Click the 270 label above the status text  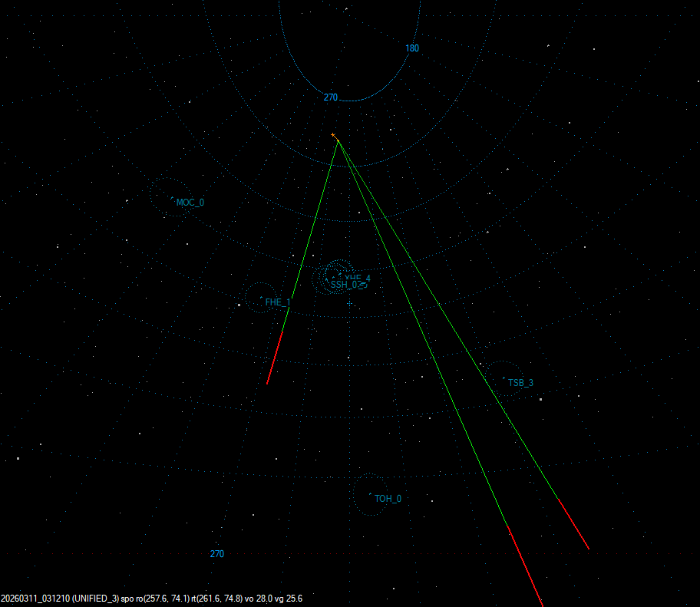pos(217,554)
